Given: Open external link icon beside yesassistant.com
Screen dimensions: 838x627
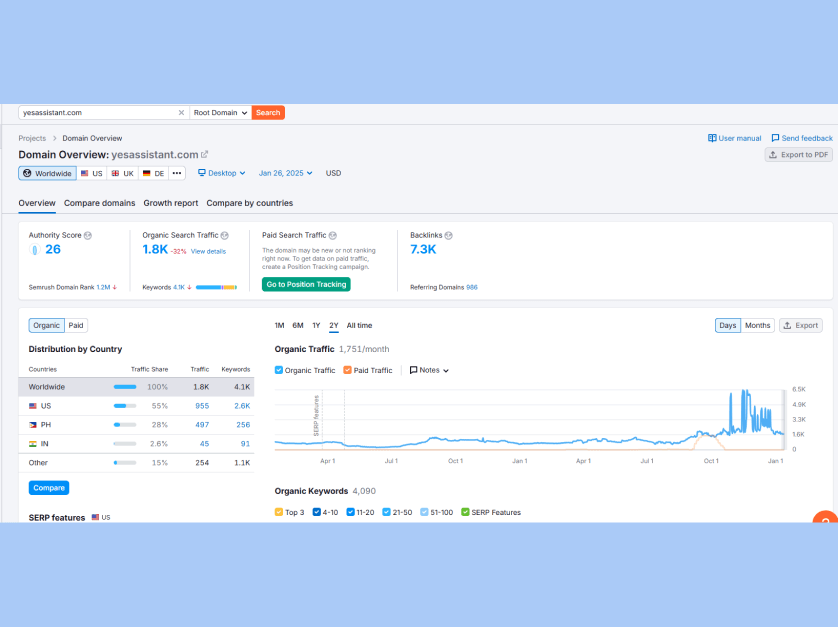Looking at the screenshot, I should click(x=205, y=155).
